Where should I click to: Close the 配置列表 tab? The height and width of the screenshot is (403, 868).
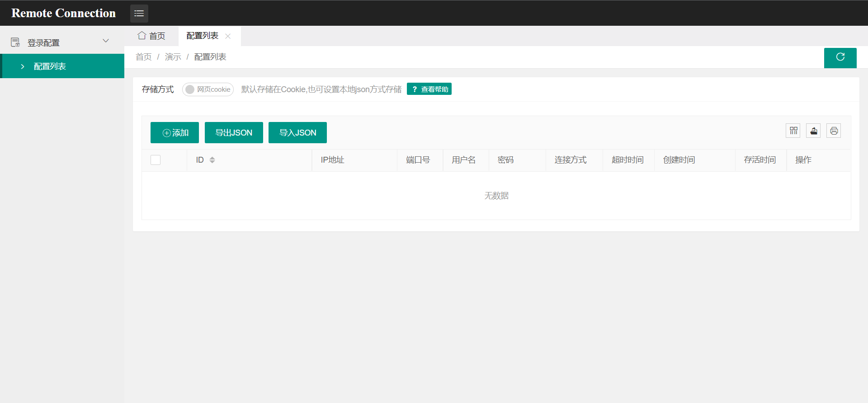(x=228, y=36)
